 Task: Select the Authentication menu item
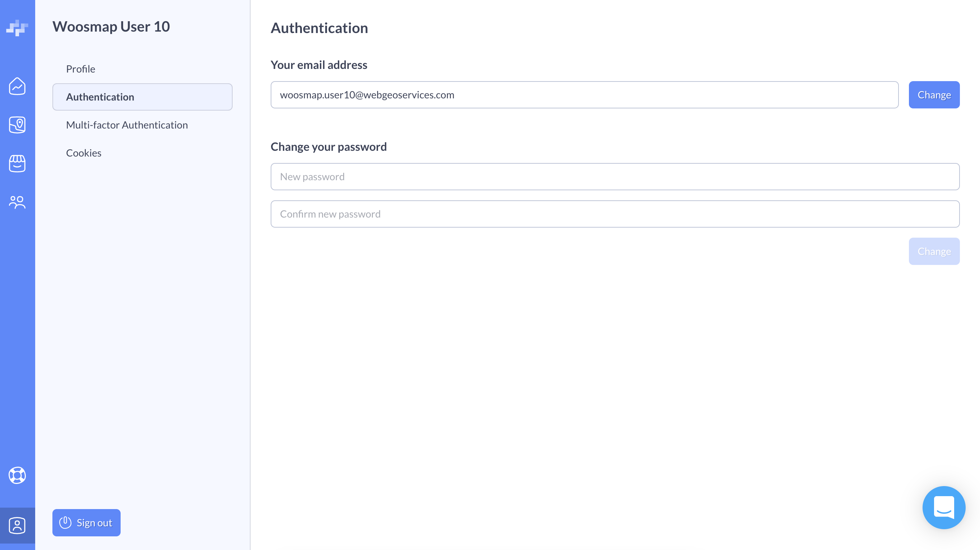142,97
